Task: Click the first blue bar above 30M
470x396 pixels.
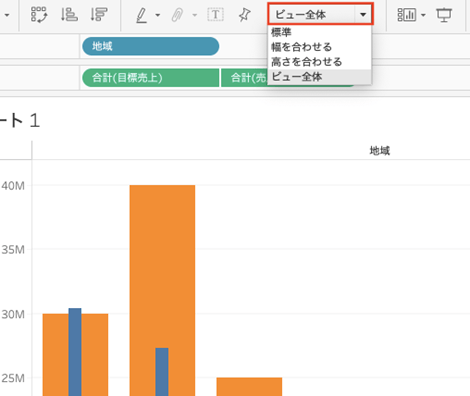Action: [75, 352]
